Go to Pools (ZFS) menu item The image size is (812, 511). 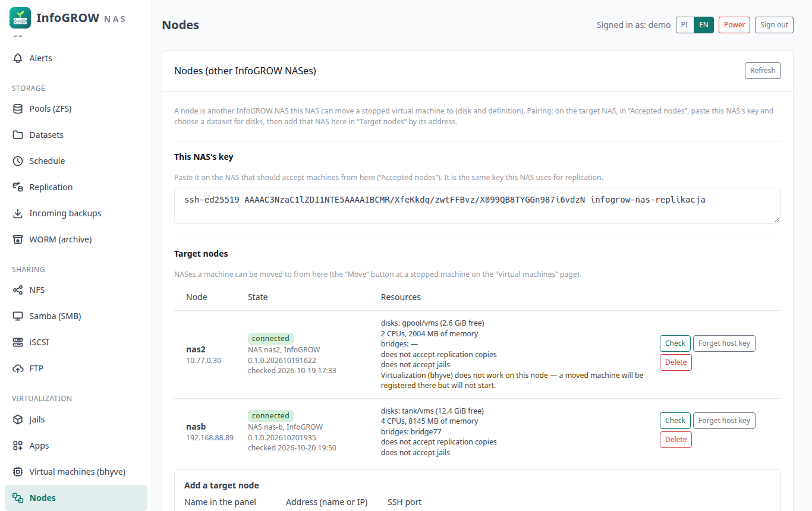tap(76, 109)
